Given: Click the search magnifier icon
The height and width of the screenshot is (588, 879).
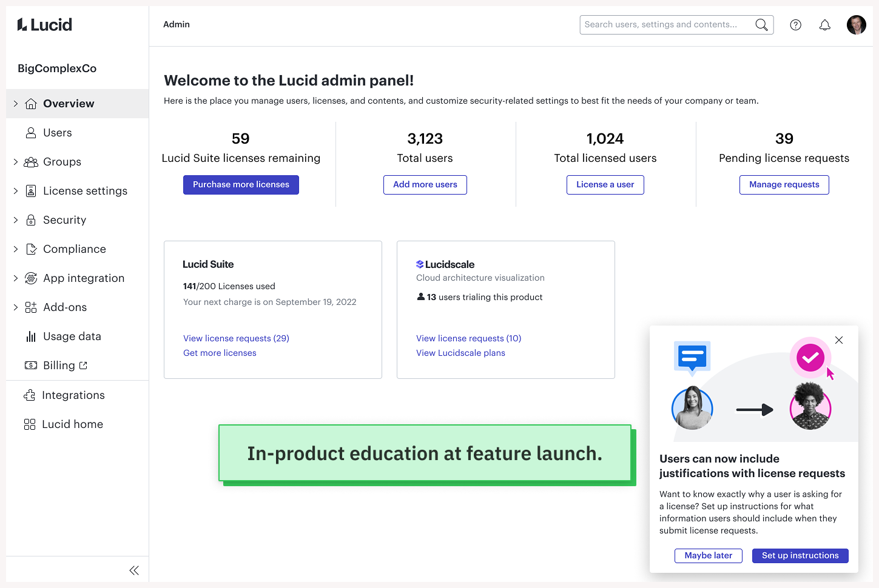Looking at the screenshot, I should coord(761,25).
